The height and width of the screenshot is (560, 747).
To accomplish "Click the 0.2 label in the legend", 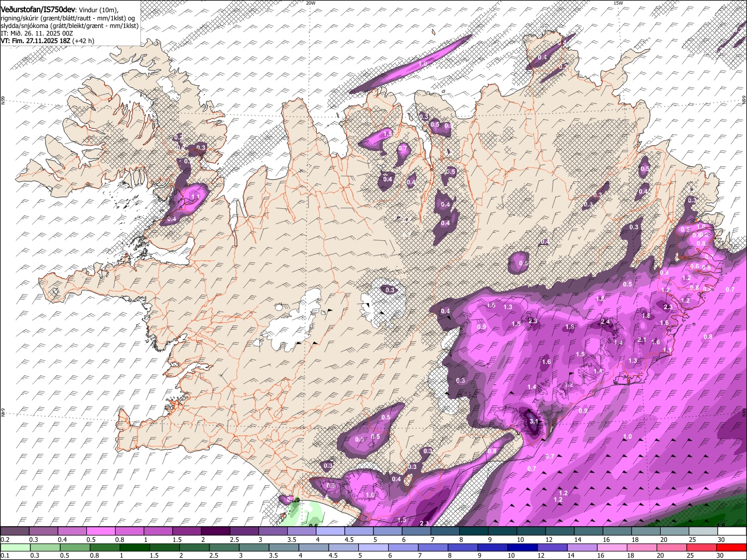I will (x=5, y=540).
